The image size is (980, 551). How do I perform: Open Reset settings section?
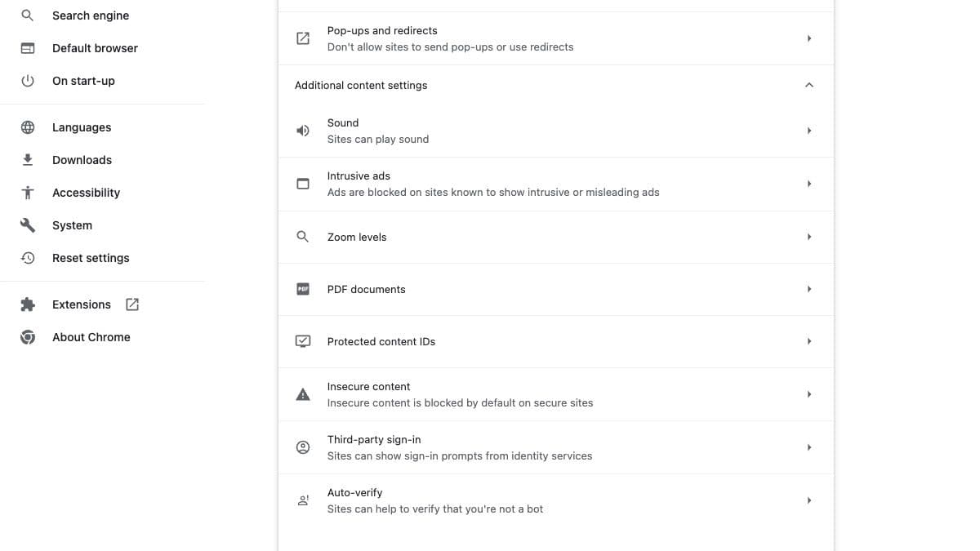coord(91,258)
